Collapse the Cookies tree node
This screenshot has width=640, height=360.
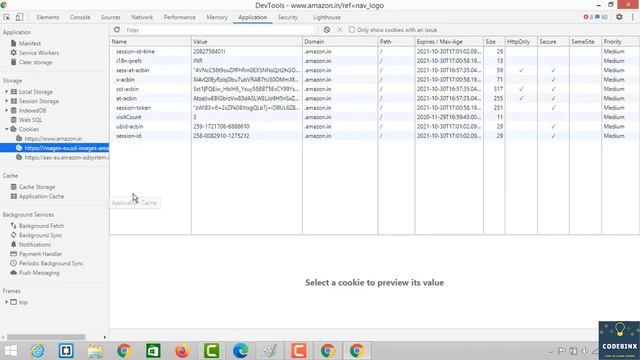(x=7, y=129)
